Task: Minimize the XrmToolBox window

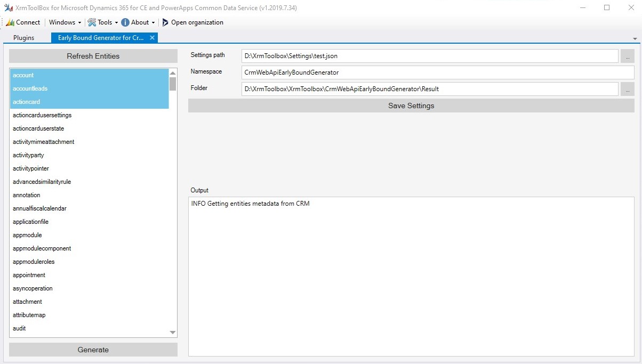Action: pyautogui.click(x=583, y=7)
